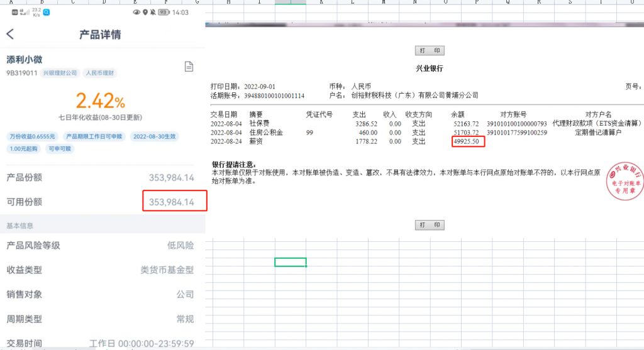Screen dimensions: 644x350
Task: Select the 1.00元起购 tag
Action: pyautogui.click(x=23, y=148)
